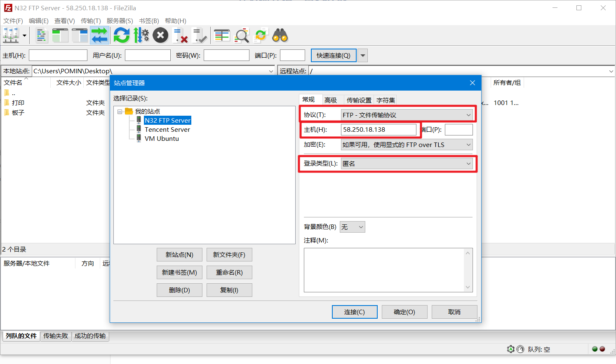Click the VM Ubuntu site icon
Screen dimensions: 616x364
[x=139, y=138]
